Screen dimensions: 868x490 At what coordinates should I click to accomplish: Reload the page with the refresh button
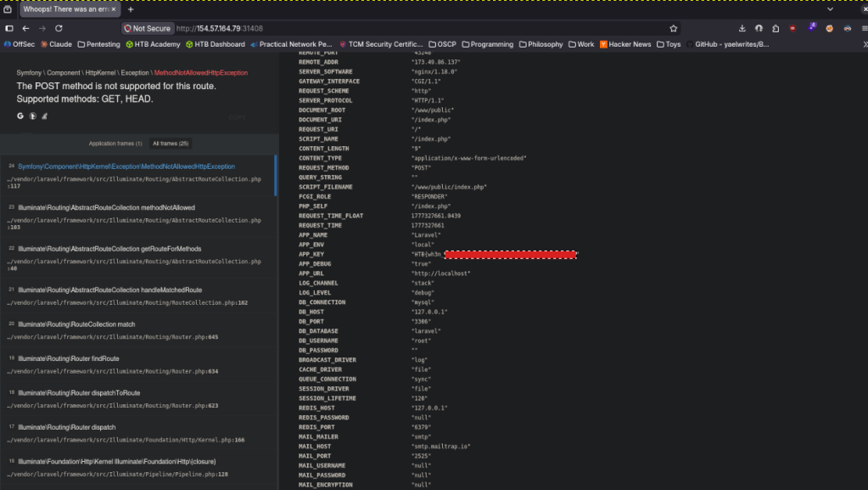pyautogui.click(x=58, y=28)
